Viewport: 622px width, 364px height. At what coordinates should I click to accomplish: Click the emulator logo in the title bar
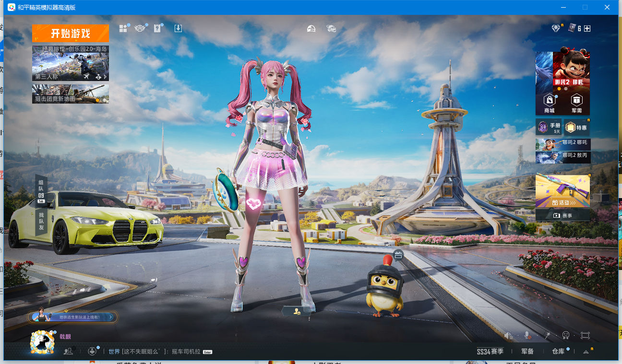click(x=12, y=7)
